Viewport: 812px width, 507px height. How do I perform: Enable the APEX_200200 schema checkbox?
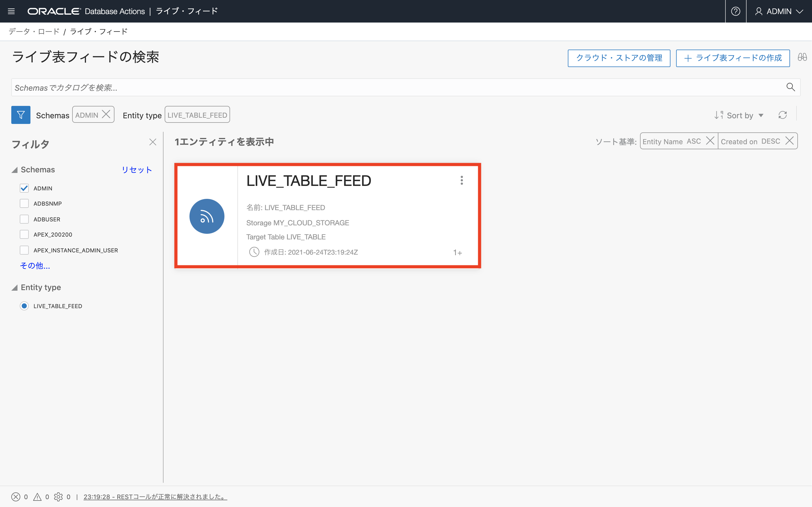point(24,234)
